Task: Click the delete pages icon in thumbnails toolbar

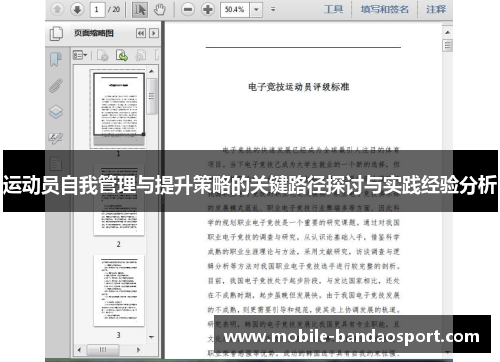Action: point(103,55)
